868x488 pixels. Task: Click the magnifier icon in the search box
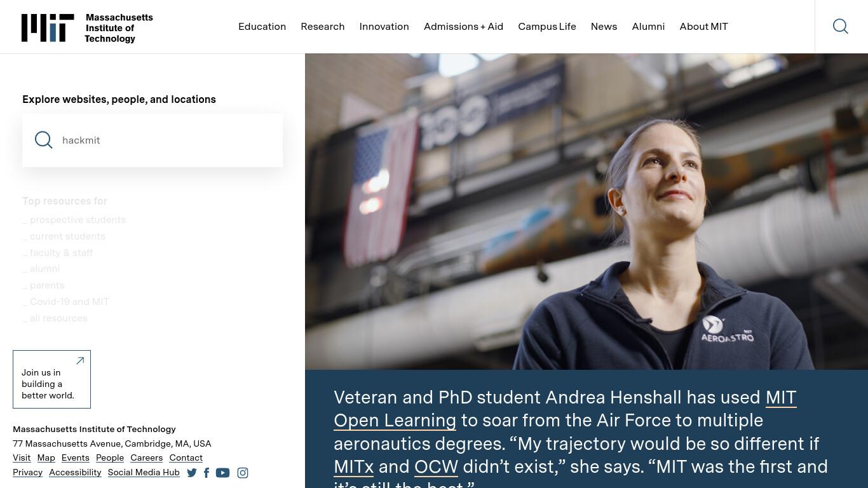[44, 140]
